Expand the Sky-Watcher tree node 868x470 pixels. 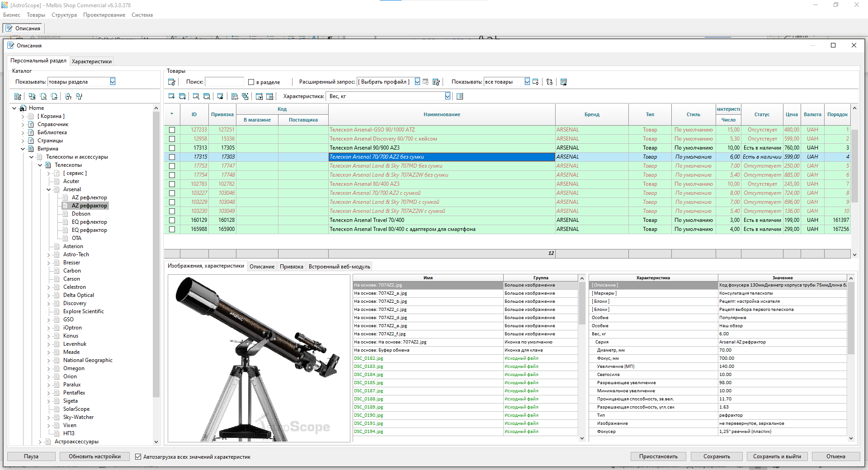point(49,417)
